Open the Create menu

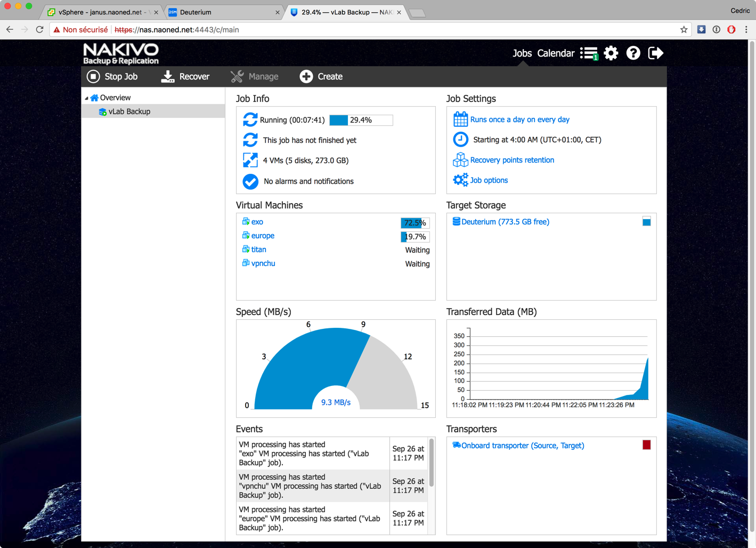coord(321,77)
